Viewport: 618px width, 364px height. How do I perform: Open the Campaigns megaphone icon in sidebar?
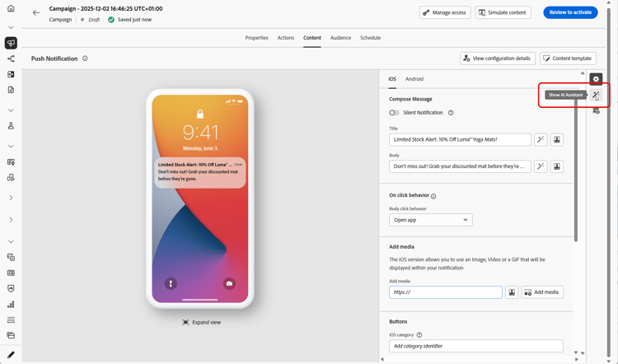tap(11, 43)
